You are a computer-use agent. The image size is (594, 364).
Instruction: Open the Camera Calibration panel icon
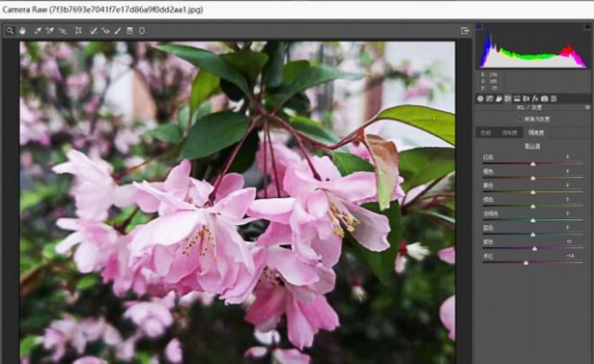point(545,98)
